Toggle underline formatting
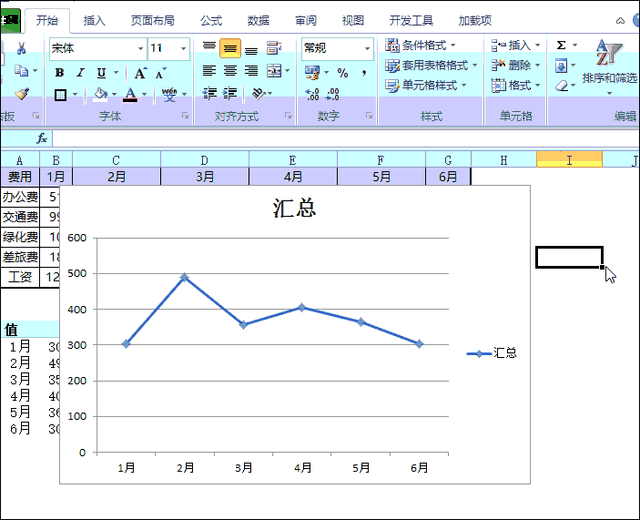The height and width of the screenshot is (520, 640). (101, 73)
